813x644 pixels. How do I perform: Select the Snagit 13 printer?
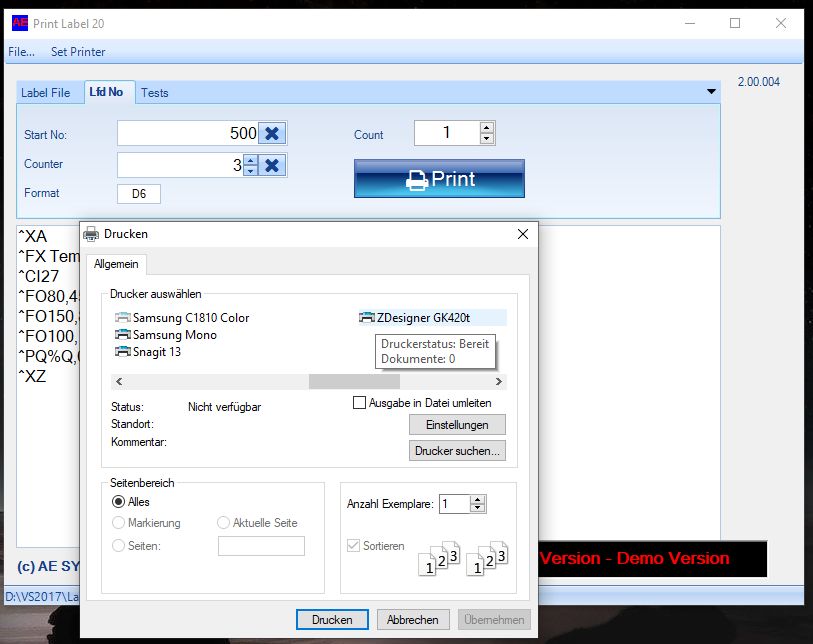coord(148,352)
